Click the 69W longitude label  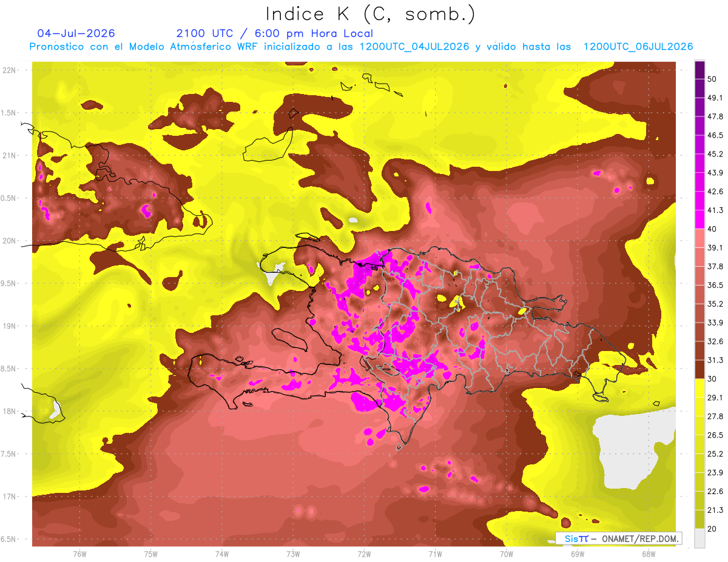[577, 554]
